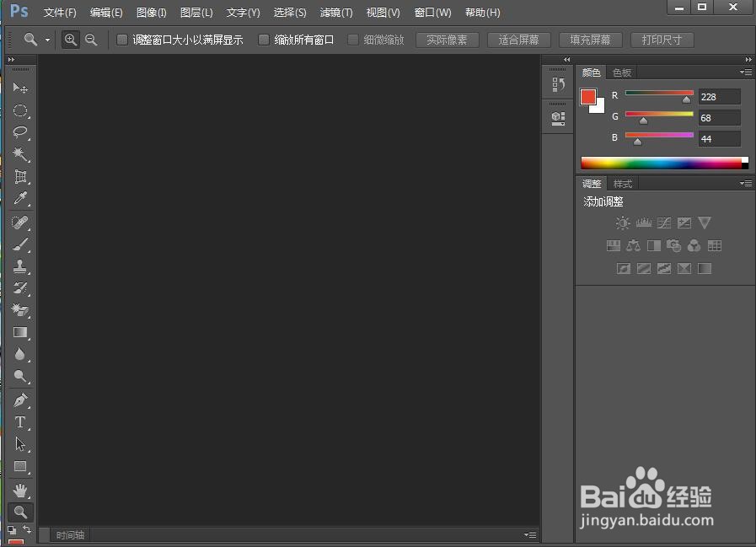Viewport: 756px width, 547px height.
Task: Enable 调整窗口大小以满屏显示 checkbox
Action: [122, 40]
